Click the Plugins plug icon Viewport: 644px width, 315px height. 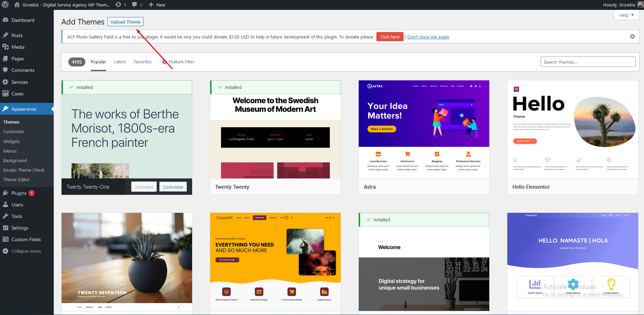[x=5, y=193]
